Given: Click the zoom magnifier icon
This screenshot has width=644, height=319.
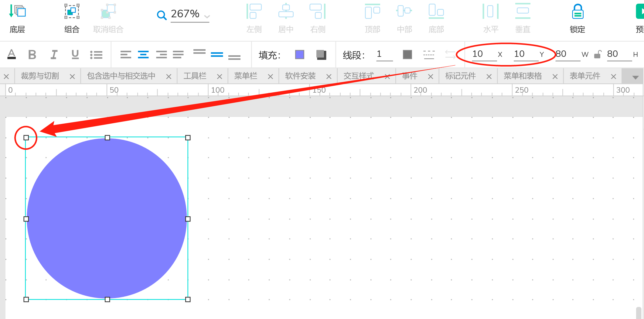Looking at the screenshot, I should point(162,15).
